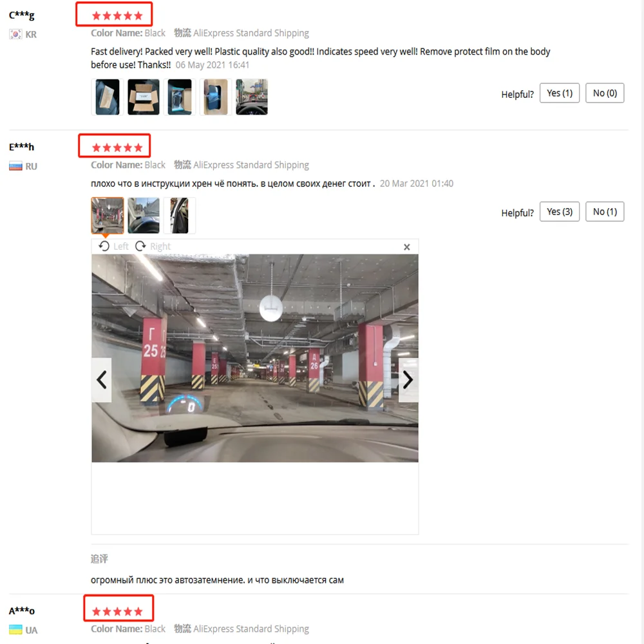Viewport: 644px width, 644px height.
Task: Go to the previous review photo
Action: (x=102, y=379)
